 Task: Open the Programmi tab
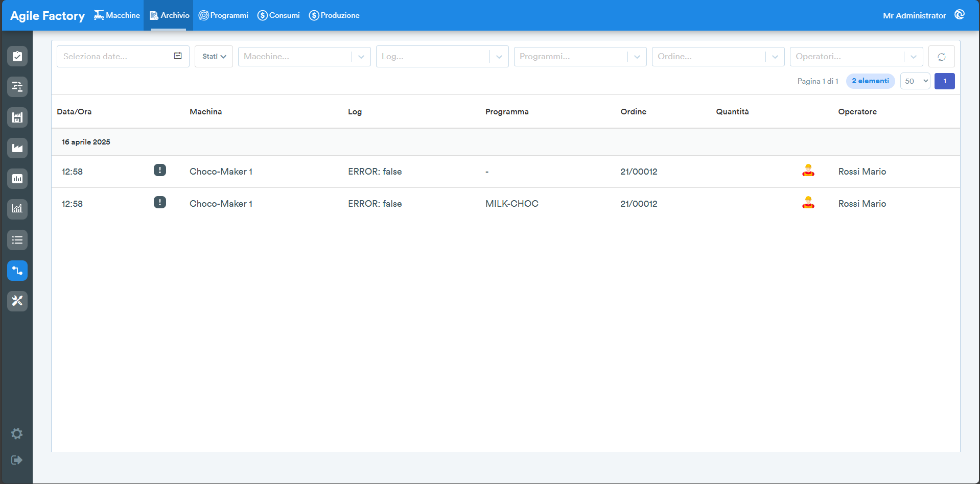223,15
